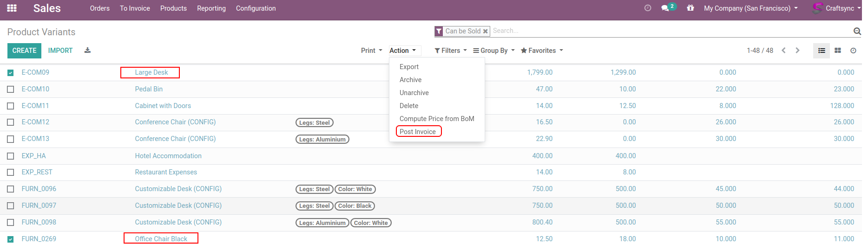Open the apps grid menu icon

pyautogui.click(x=12, y=8)
